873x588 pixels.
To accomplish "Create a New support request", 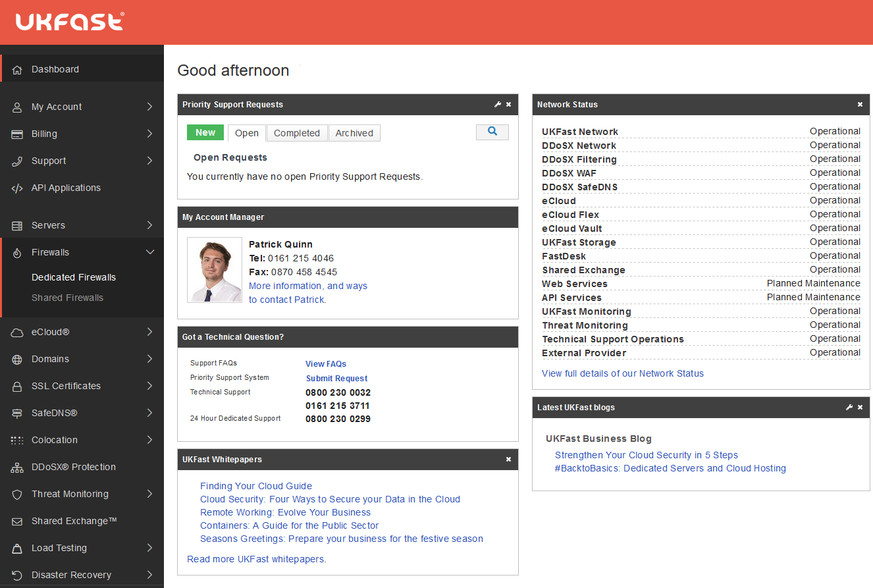I will click(205, 132).
